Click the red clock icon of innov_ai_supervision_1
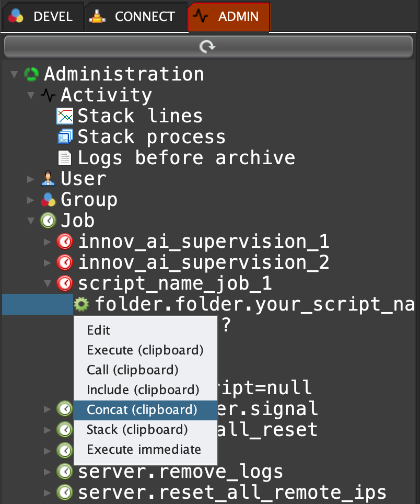The height and width of the screenshot is (504, 420). click(64, 242)
